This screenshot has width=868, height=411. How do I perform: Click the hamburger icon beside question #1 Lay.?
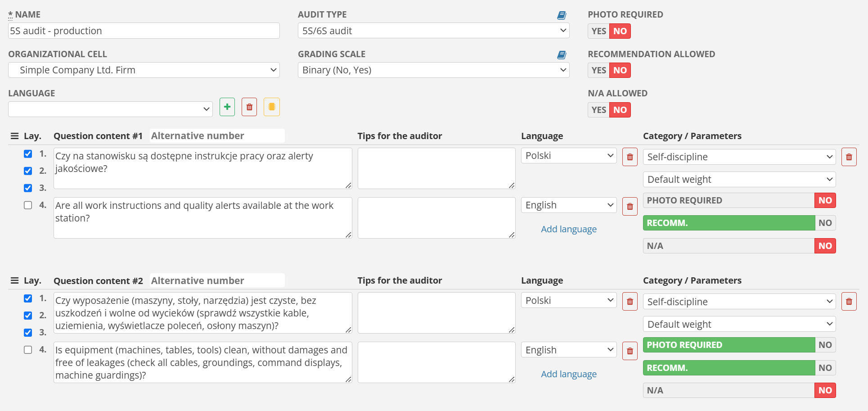coord(14,136)
